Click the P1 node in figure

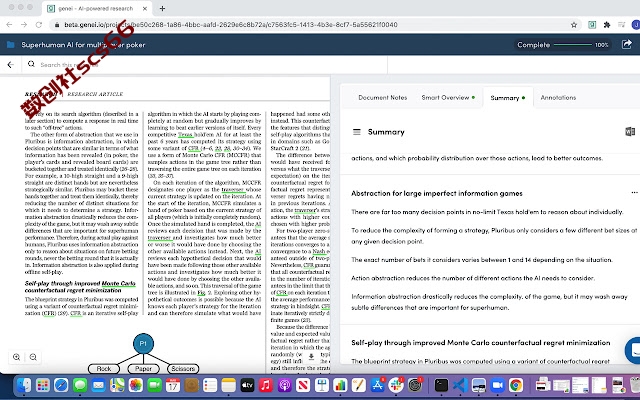143,344
